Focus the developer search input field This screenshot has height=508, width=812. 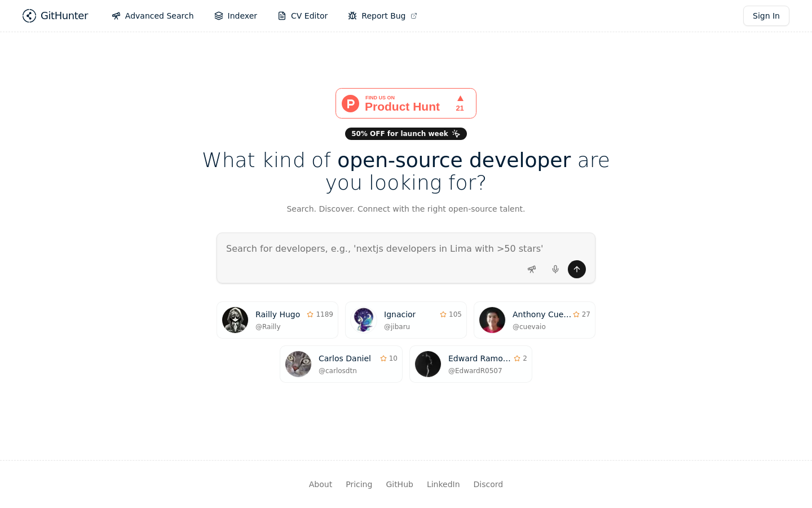pos(406,248)
